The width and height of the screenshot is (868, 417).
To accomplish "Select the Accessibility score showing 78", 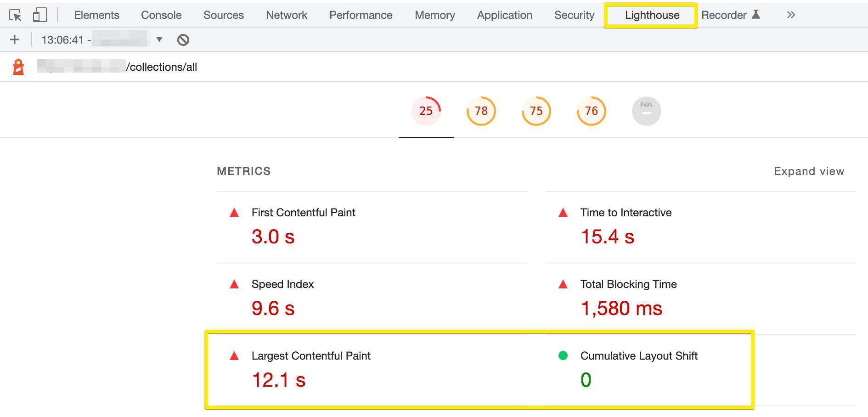I will pyautogui.click(x=481, y=111).
